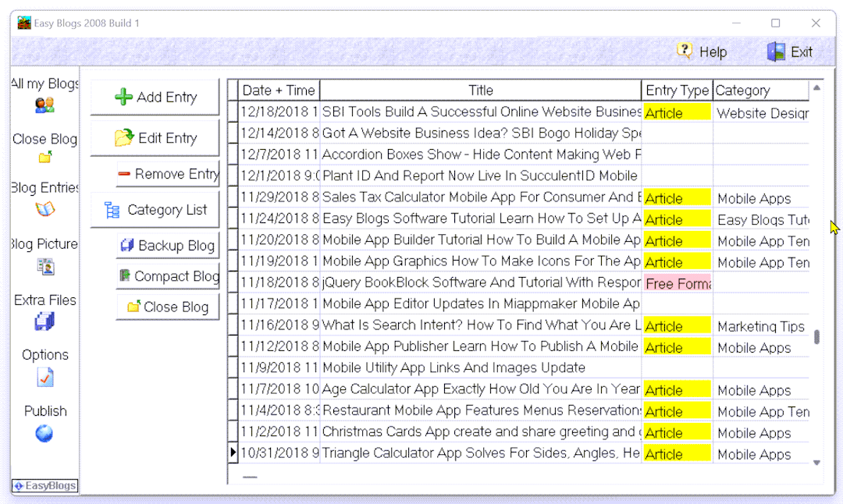Click the Category column header
Screen dimensions: 843x504
pyautogui.click(x=761, y=91)
